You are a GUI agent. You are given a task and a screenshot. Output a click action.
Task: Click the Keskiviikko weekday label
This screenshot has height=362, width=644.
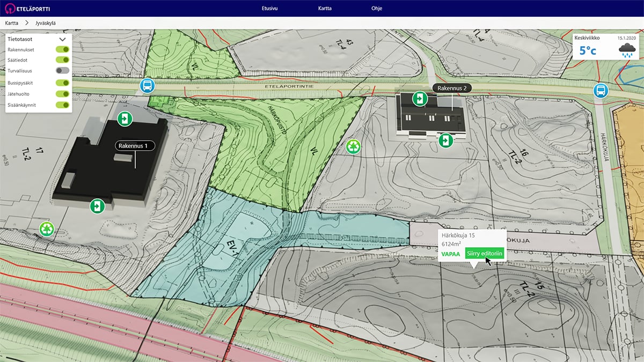[x=587, y=38]
